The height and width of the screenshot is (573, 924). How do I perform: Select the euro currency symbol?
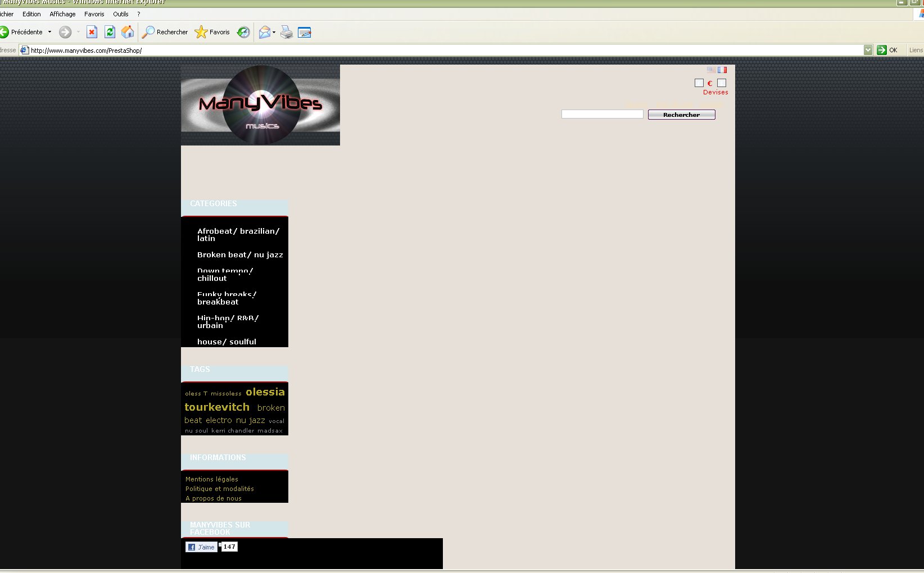[x=710, y=83]
